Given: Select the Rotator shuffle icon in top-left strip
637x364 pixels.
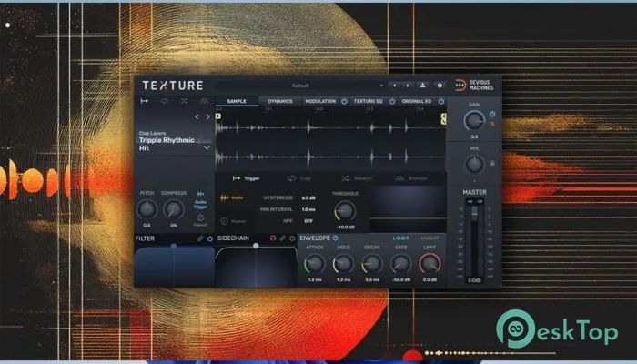Looking at the screenshot, I should pyautogui.click(x=184, y=101).
